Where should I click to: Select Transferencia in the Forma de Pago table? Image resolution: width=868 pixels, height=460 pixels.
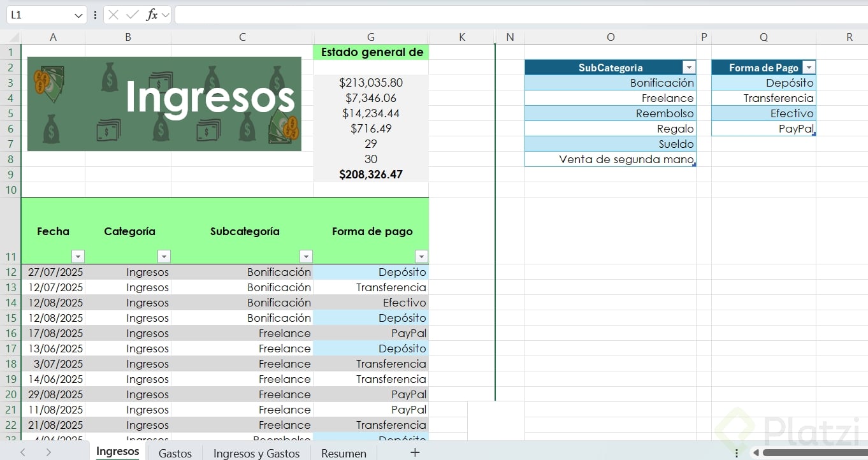click(763, 98)
